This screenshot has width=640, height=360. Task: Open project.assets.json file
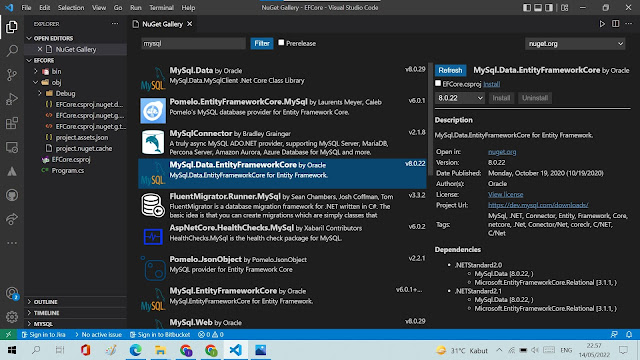click(82, 138)
